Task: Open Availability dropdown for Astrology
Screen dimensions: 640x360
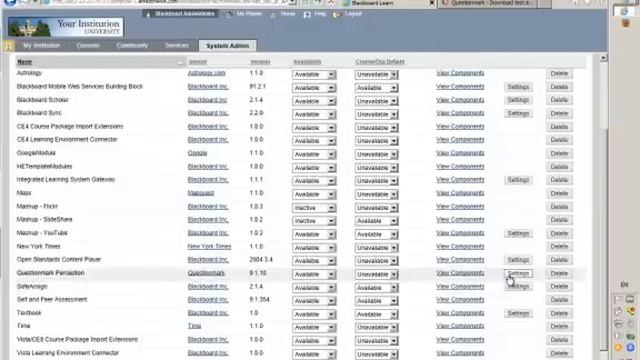Action: 314,75
